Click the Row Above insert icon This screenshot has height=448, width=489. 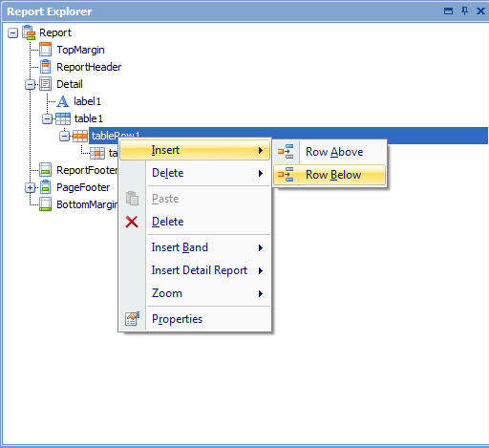pyautogui.click(x=286, y=152)
